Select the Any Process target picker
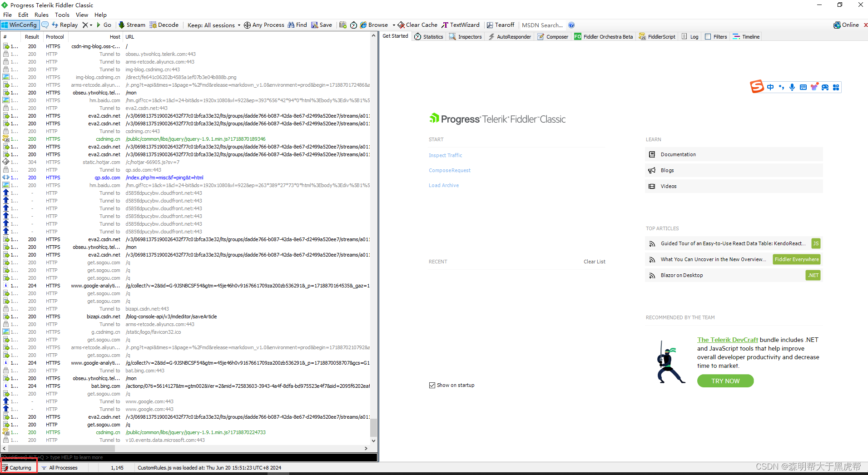 coord(264,25)
